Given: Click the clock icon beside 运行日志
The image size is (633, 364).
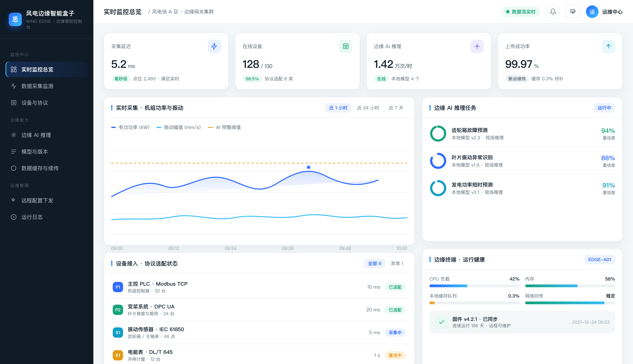Looking at the screenshot, I should pyautogui.click(x=13, y=217).
